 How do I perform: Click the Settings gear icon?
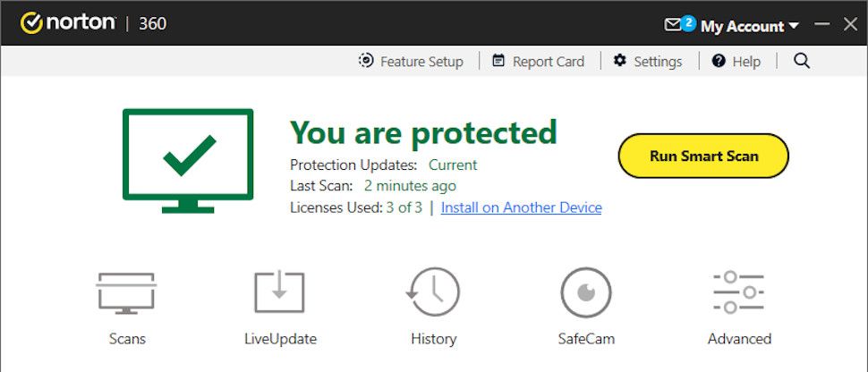point(619,61)
